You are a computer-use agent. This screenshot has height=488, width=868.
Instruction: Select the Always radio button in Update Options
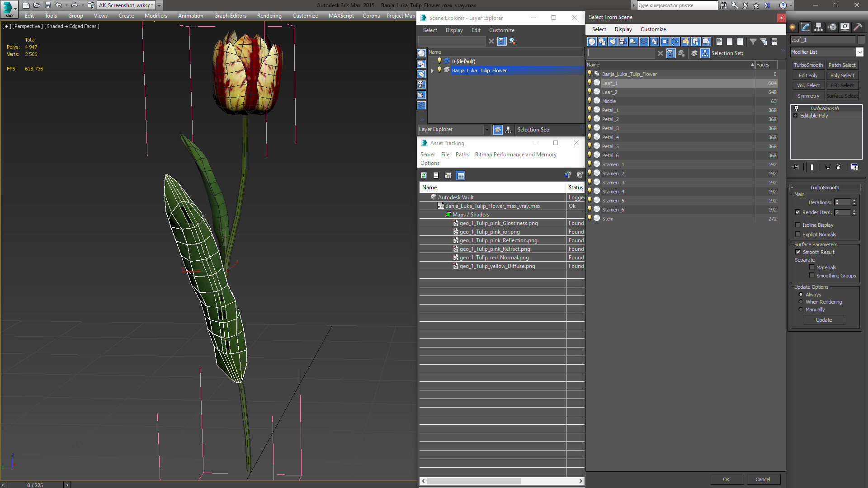click(801, 294)
